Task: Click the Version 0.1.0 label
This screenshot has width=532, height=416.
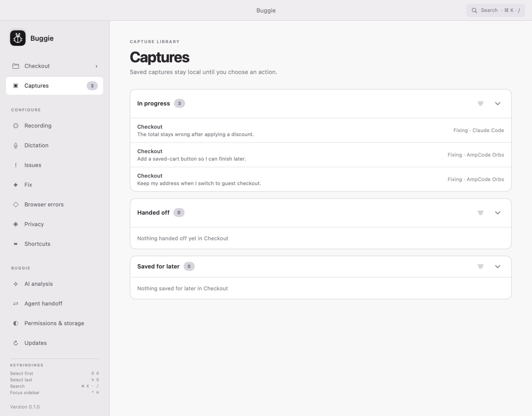Action: 25,407
